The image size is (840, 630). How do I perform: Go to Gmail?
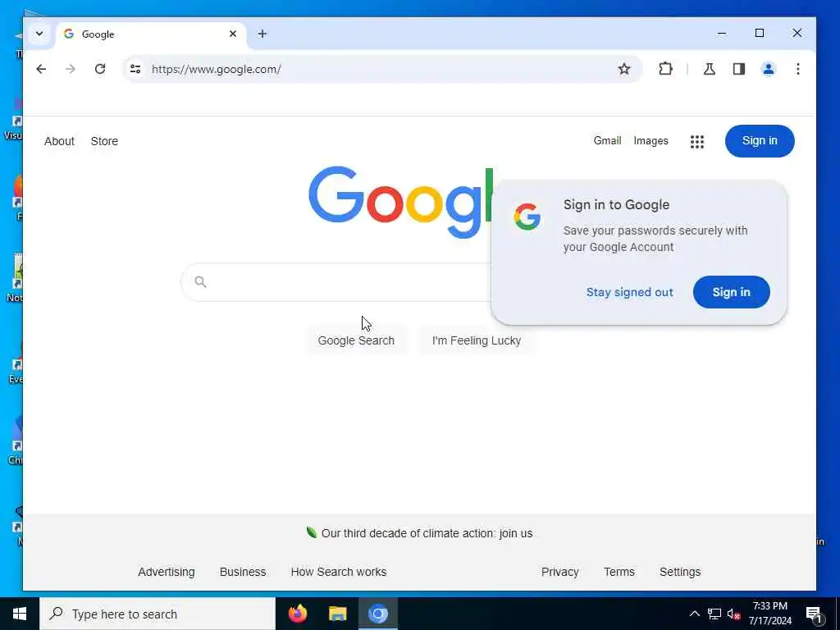[x=607, y=140]
